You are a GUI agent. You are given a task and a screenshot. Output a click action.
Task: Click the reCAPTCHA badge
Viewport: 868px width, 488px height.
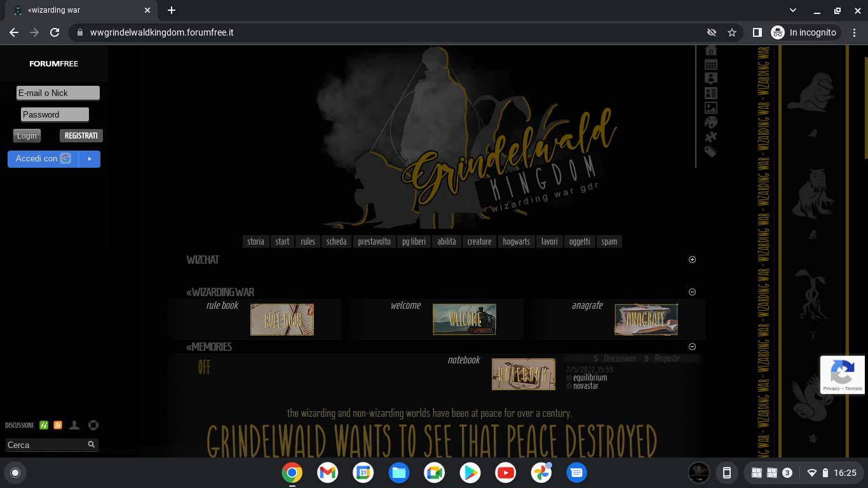click(x=843, y=375)
